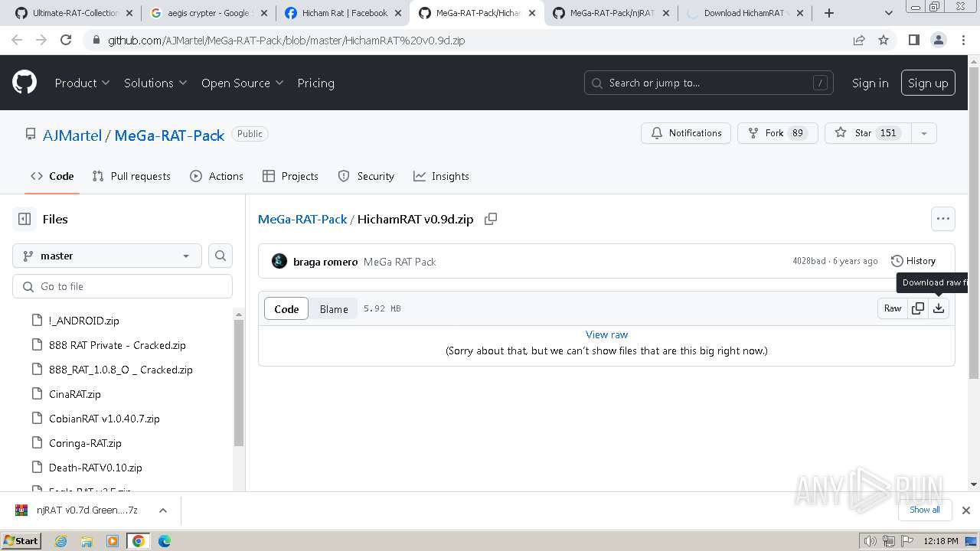Click the file search magnifier button
The image size is (980, 551).
click(220, 256)
